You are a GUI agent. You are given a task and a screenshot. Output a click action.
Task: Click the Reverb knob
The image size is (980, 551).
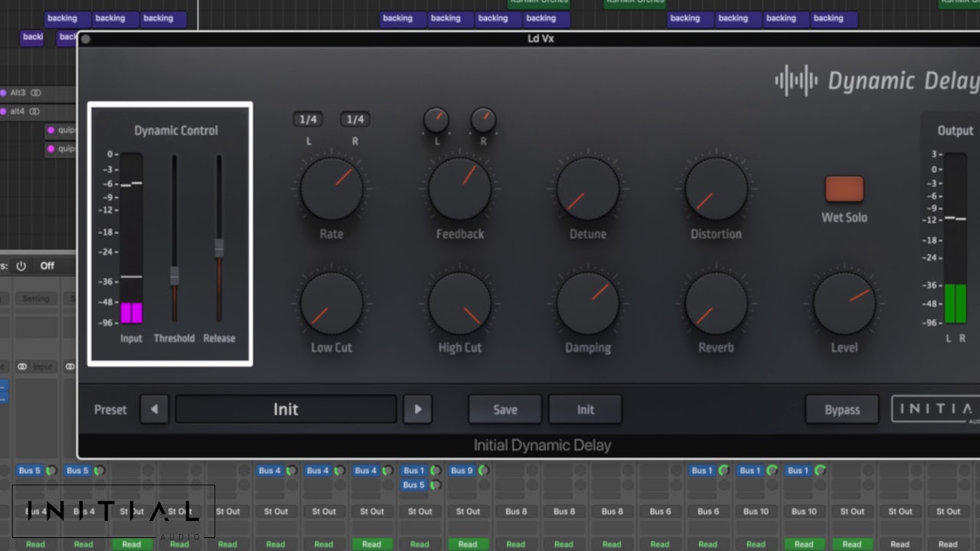(717, 303)
